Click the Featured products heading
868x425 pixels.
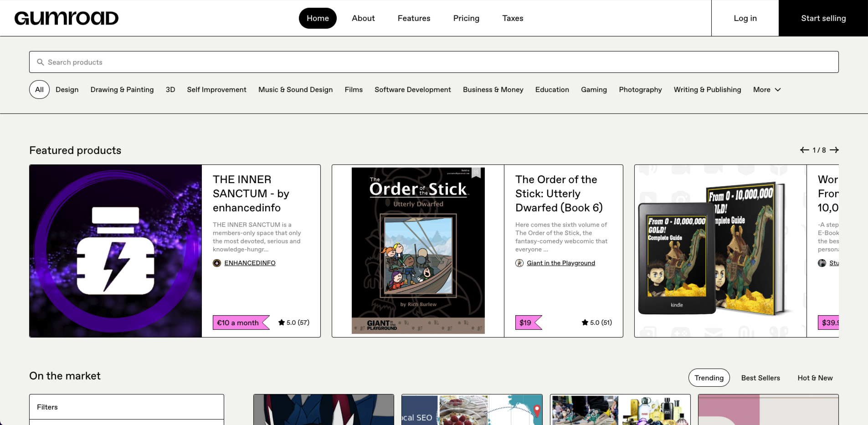click(x=75, y=150)
